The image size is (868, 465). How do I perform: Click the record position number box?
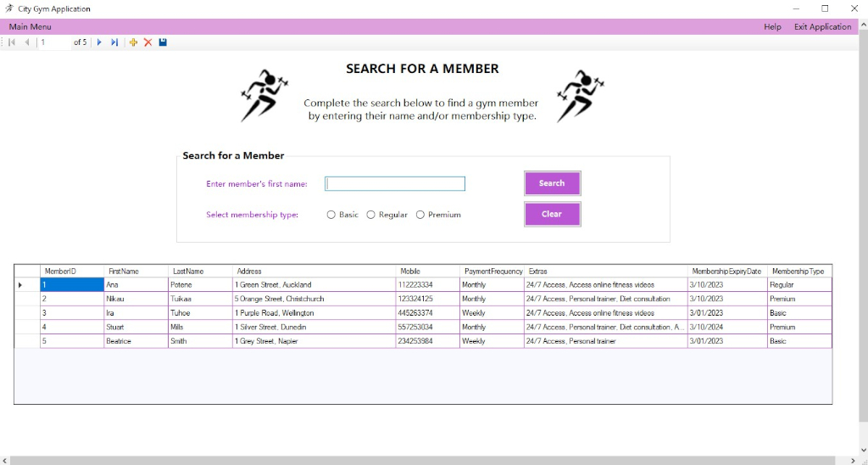(55, 42)
